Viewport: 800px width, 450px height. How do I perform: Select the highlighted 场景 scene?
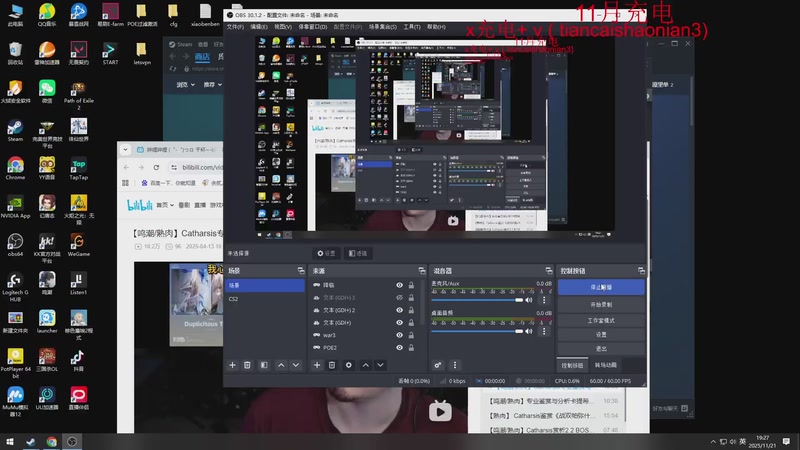click(265, 285)
